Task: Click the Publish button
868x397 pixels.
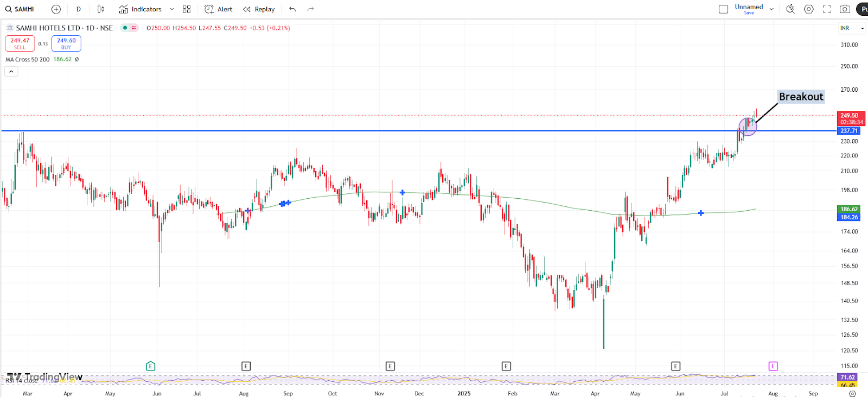Action: pos(862,9)
